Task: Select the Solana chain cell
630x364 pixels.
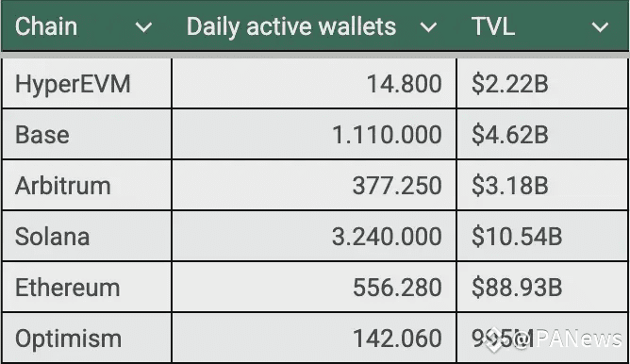Action: 87,236
